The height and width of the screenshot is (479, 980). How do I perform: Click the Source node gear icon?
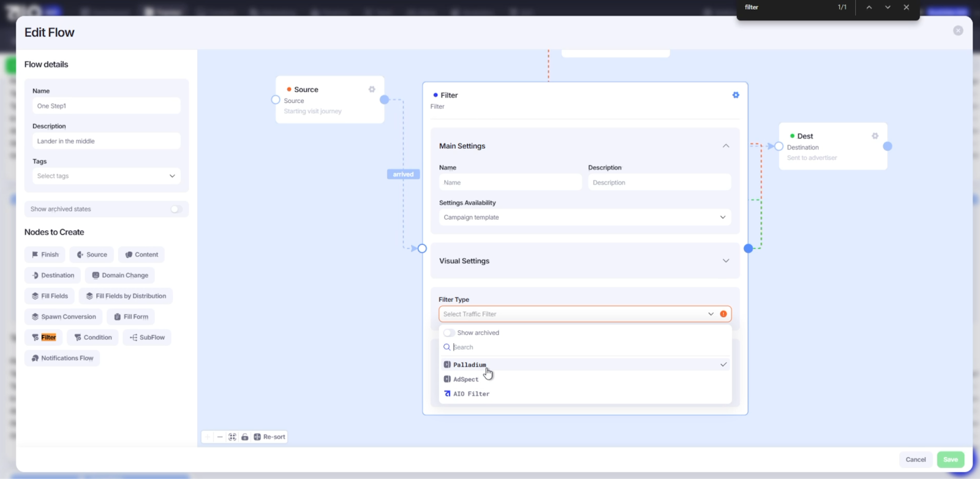click(372, 89)
